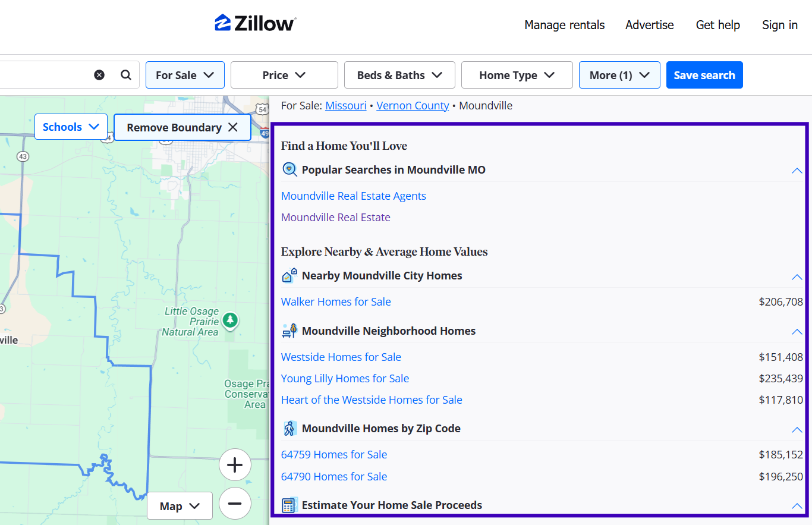The image size is (812, 525).
Task: Zoom in on the map
Action: coord(235,465)
